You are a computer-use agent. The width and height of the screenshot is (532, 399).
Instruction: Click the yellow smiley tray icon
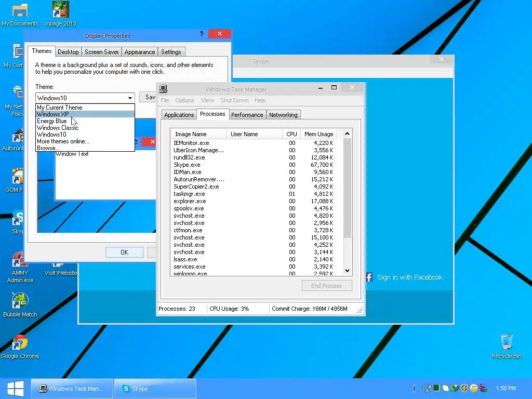pos(474,388)
